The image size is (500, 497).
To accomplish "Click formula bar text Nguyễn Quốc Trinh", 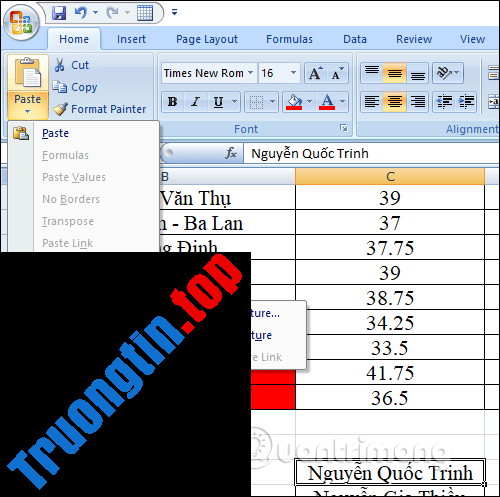I will [310, 154].
